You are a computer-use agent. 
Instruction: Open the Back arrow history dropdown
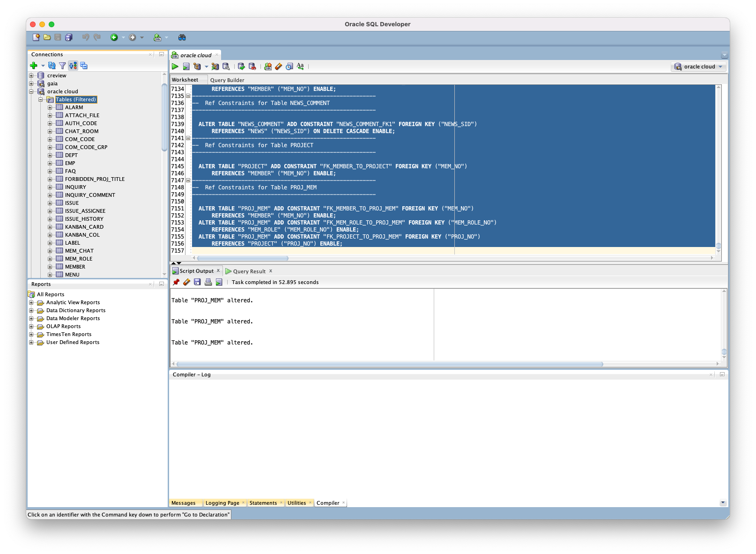tap(123, 37)
